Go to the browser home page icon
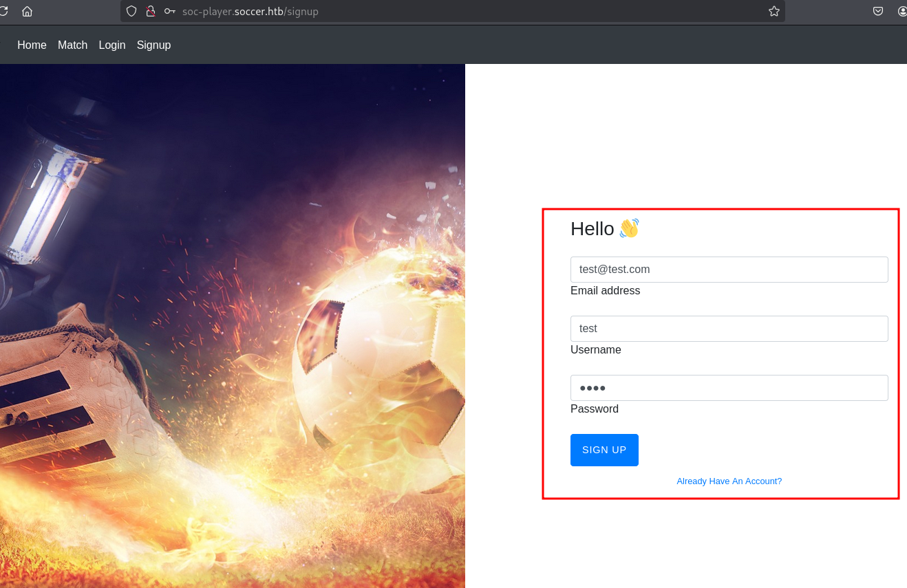This screenshot has height=588, width=907. coord(28,11)
